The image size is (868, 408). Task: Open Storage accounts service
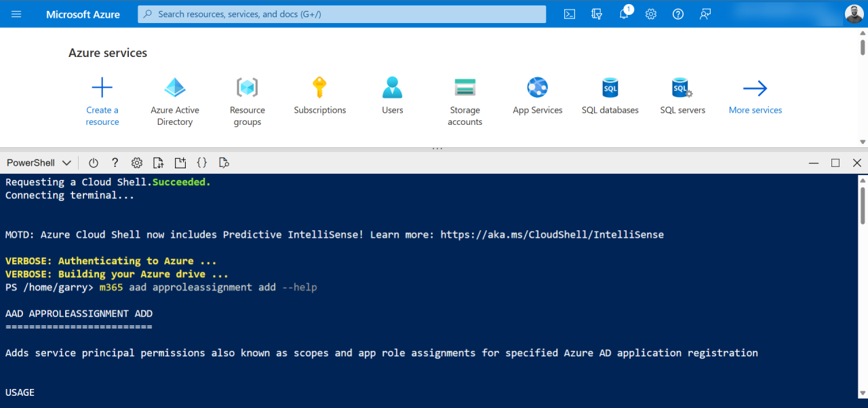465,102
